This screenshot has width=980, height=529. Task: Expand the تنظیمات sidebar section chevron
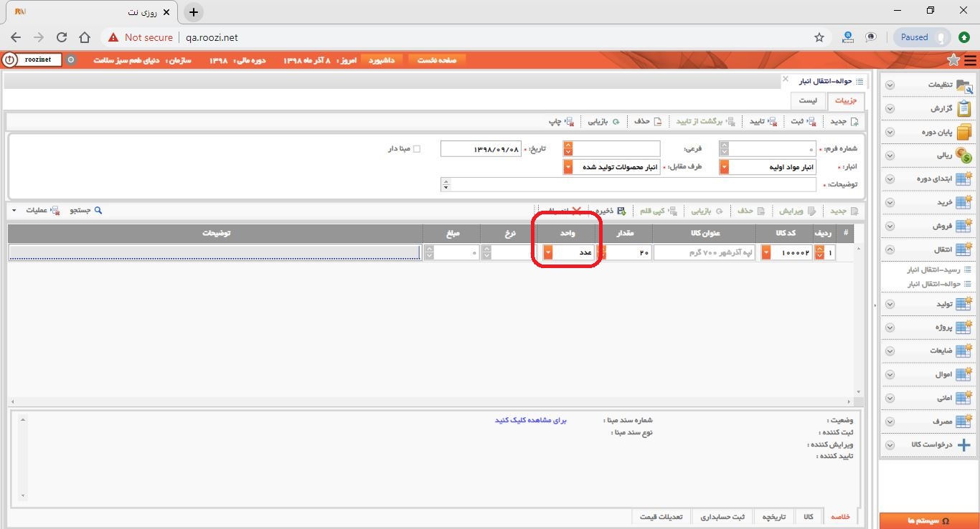pyautogui.click(x=890, y=85)
